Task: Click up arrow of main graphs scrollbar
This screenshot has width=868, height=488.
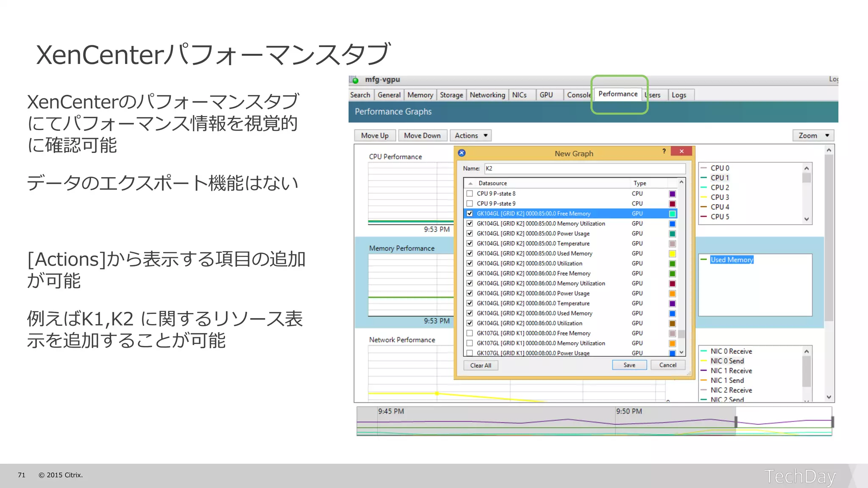Action: point(829,150)
